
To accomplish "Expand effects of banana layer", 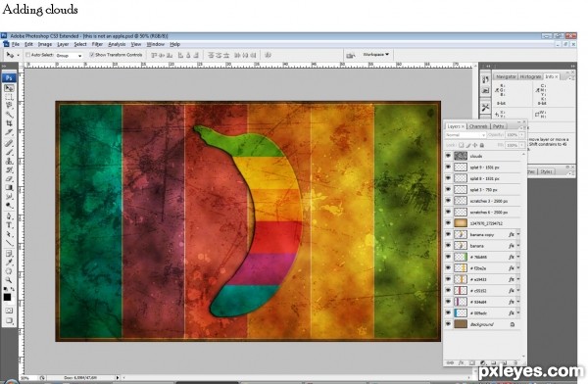I will pyautogui.click(x=518, y=246).
